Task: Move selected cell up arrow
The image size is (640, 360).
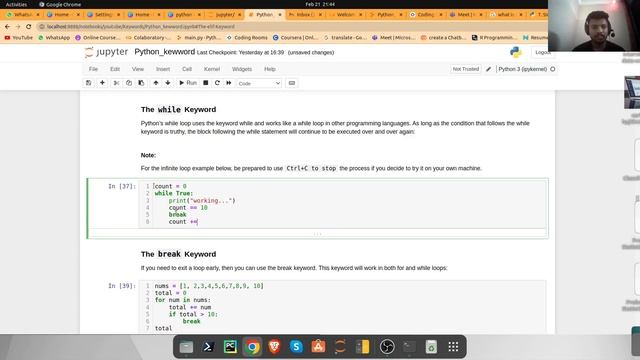Action: 156,83
